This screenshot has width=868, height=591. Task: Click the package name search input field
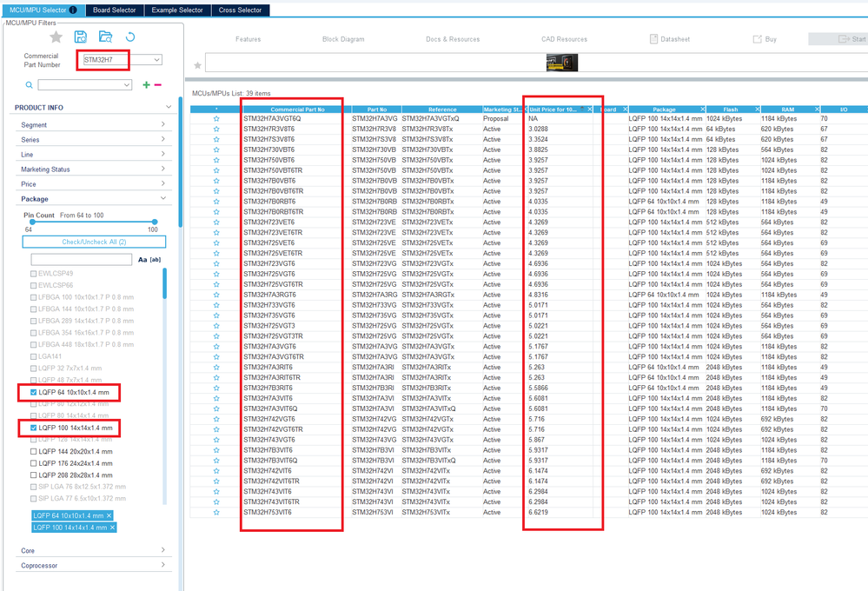[x=82, y=260]
